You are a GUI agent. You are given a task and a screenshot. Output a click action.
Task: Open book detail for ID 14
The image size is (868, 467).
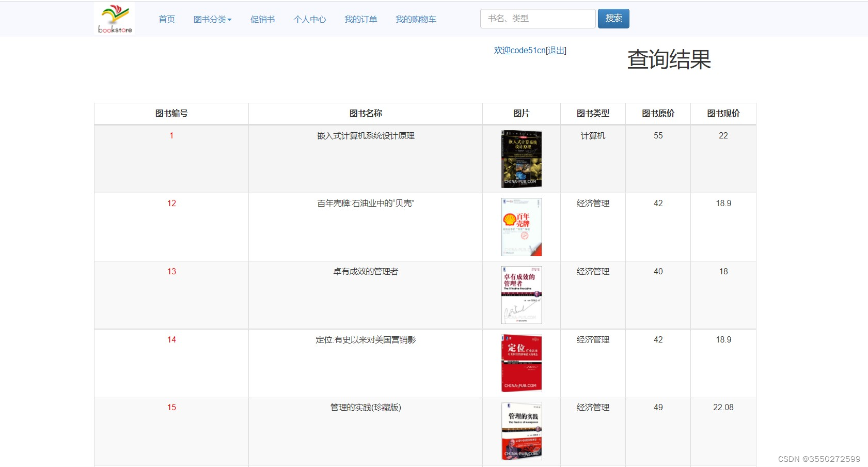[171, 339]
